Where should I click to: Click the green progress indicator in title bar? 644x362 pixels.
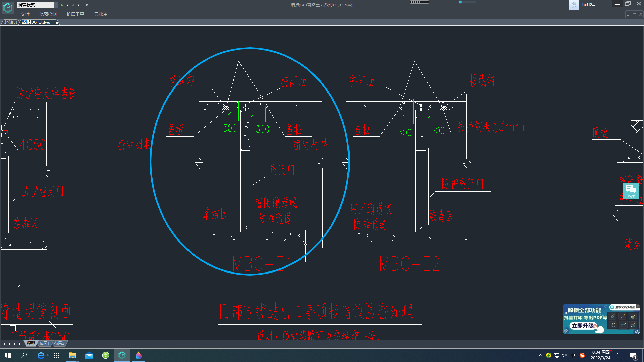[x=419, y=2]
